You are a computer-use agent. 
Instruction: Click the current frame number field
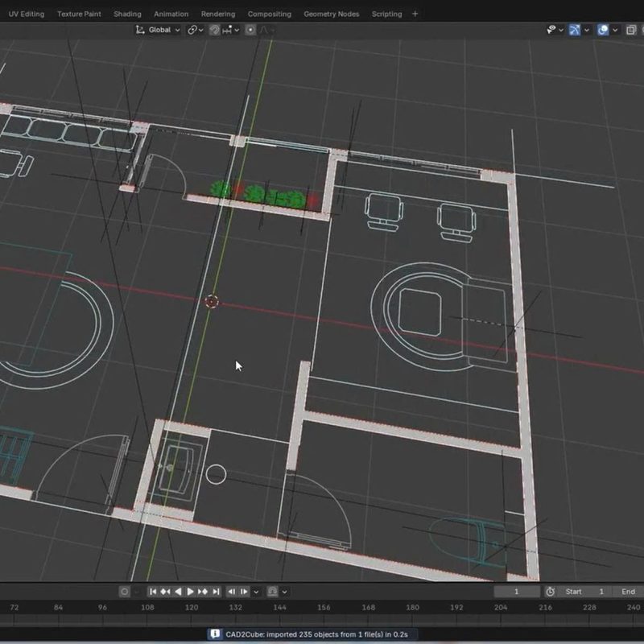coord(517,592)
